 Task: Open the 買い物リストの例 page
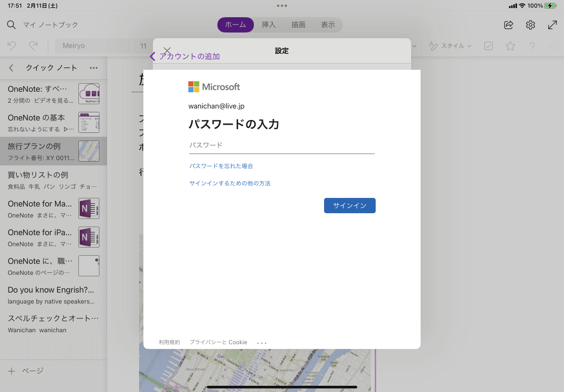click(x=53, y=180)
